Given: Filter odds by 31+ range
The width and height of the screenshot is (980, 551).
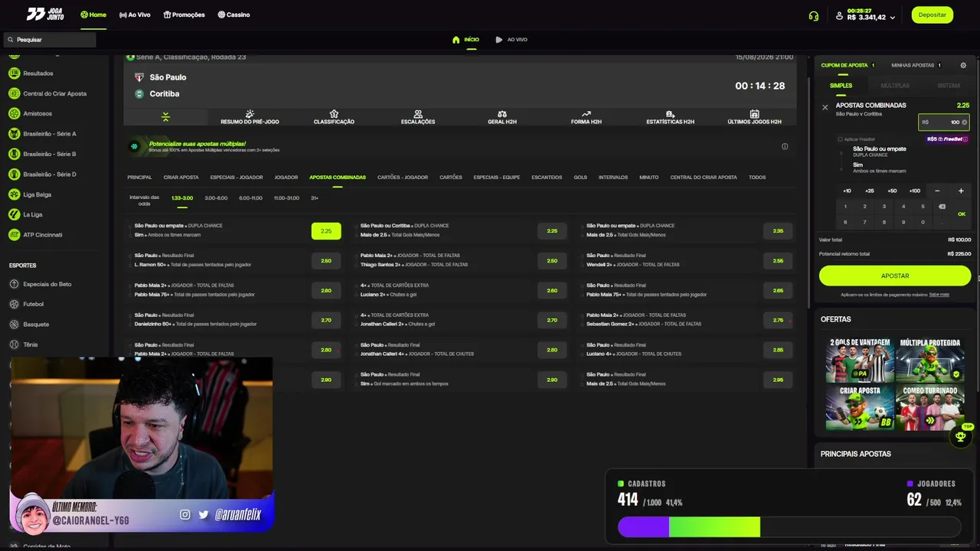Looking at the screenshot, I should pos(315,198).
